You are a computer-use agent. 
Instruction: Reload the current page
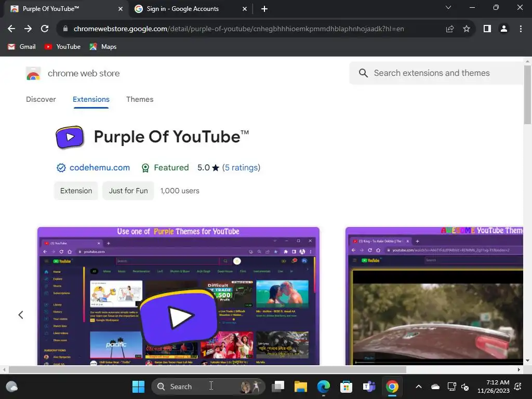(45, 29)
